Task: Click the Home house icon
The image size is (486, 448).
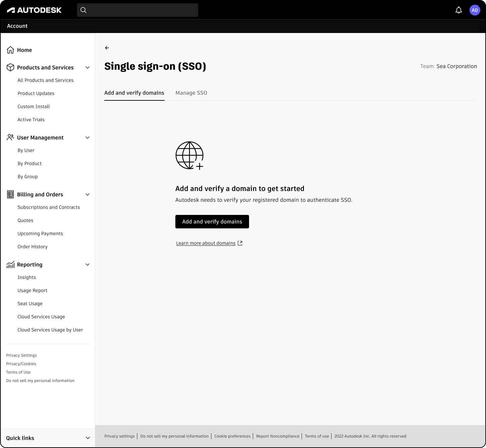Action: pyautogui.click(x=10, y=50)
